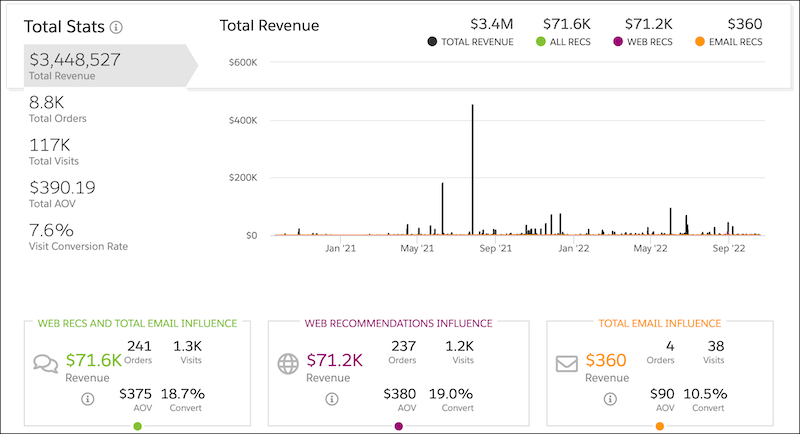The height and width of the screenshot is (434, 800).
Task: Open the Total Stats info icon
Action: pos(116,28)
